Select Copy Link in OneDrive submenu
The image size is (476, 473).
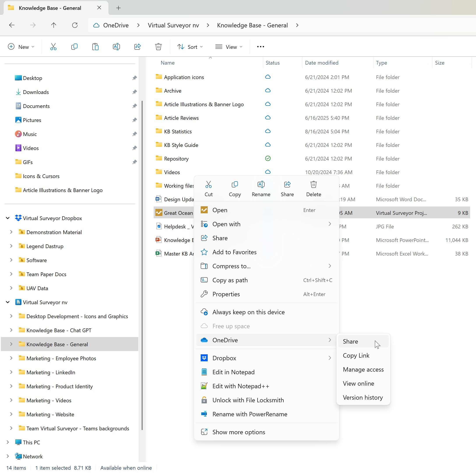tap(356, 355)
